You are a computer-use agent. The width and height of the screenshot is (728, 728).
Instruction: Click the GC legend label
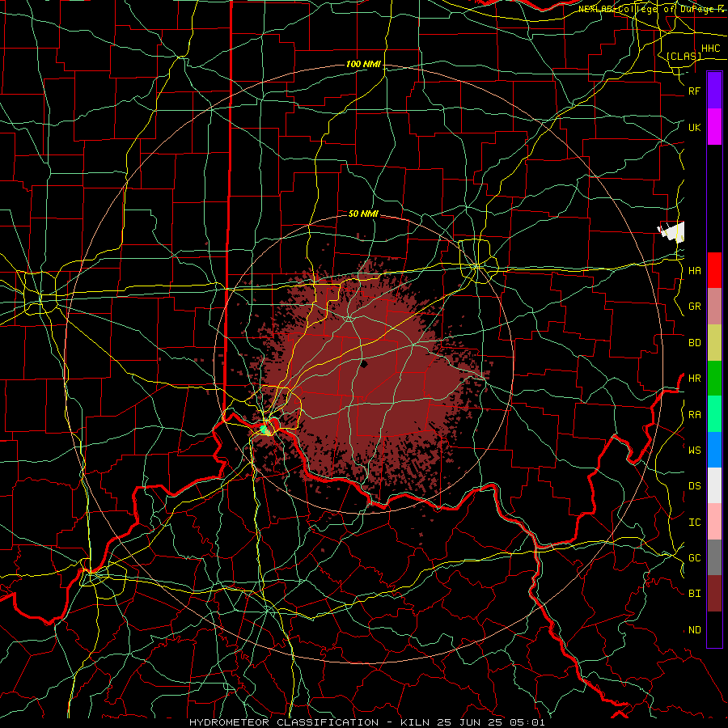click(x=695, y=558)
